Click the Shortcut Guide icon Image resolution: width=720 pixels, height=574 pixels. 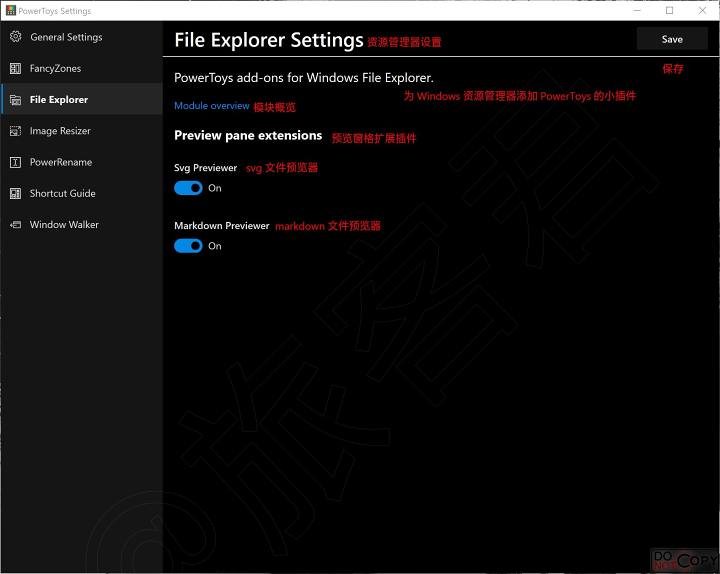[16, 193]
